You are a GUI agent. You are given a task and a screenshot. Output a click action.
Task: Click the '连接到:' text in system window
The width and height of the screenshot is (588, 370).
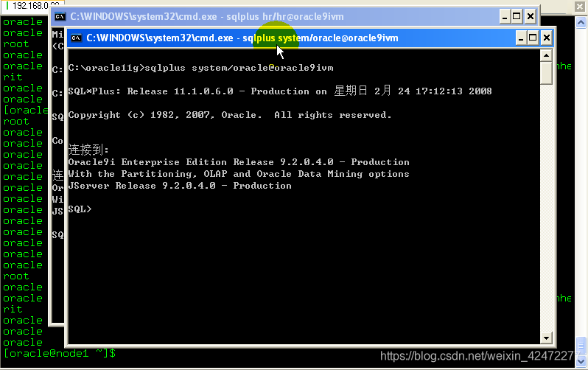88,150
